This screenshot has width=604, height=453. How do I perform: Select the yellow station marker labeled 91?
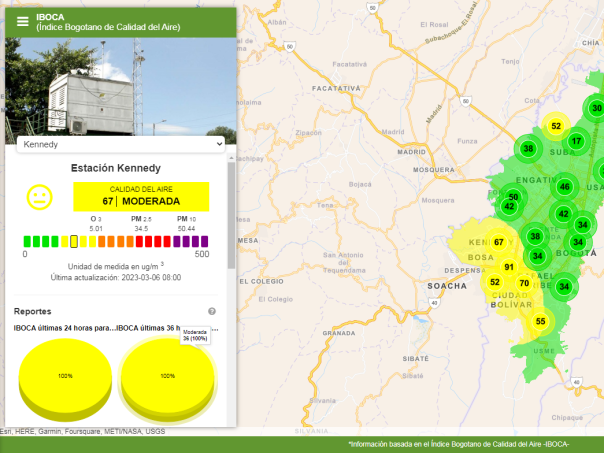(509, 267)
